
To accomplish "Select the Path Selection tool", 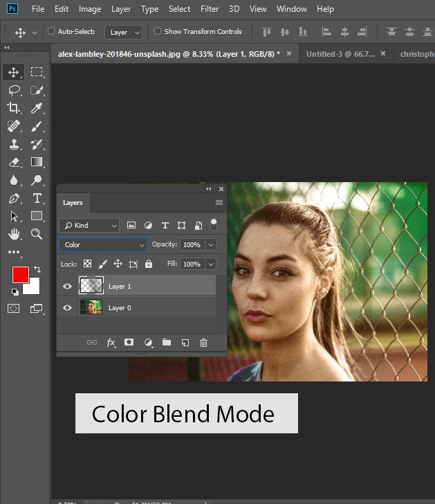I will click(x=13, y=216).
